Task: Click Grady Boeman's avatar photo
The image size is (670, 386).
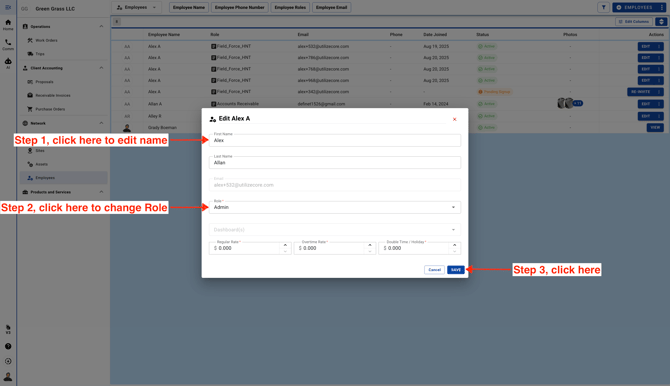Action: point(127,127)
